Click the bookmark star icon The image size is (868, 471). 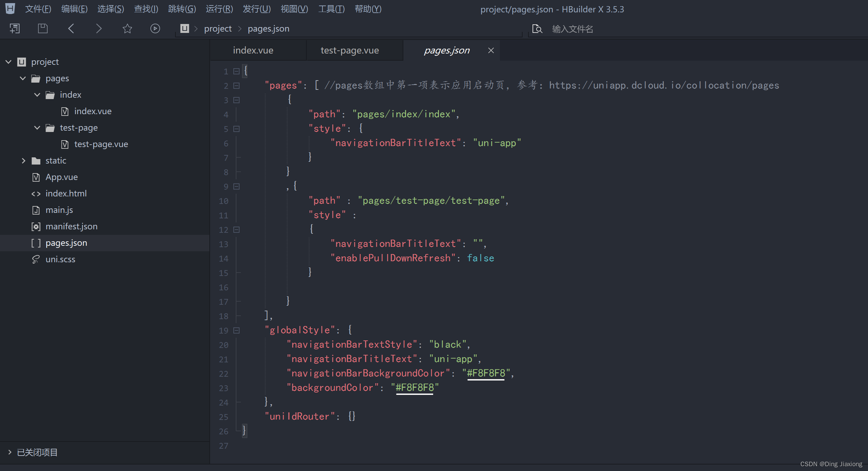coord(127,28)
